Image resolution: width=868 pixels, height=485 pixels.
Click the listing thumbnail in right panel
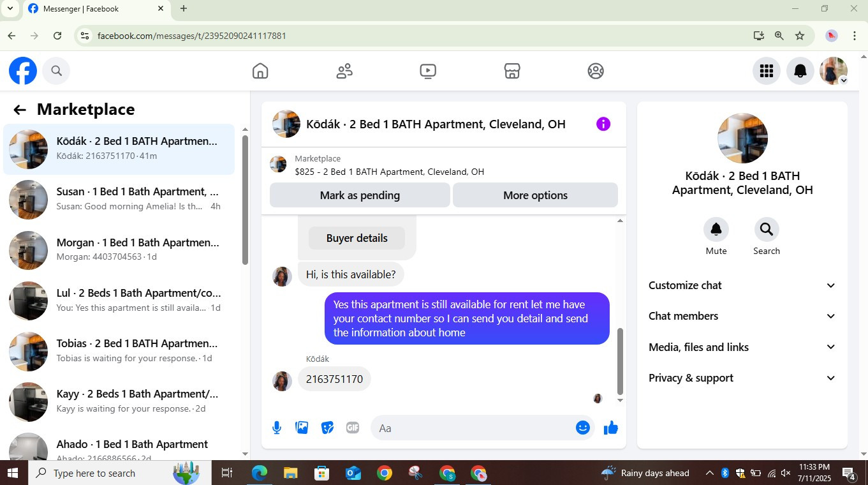tap(742, 138)
